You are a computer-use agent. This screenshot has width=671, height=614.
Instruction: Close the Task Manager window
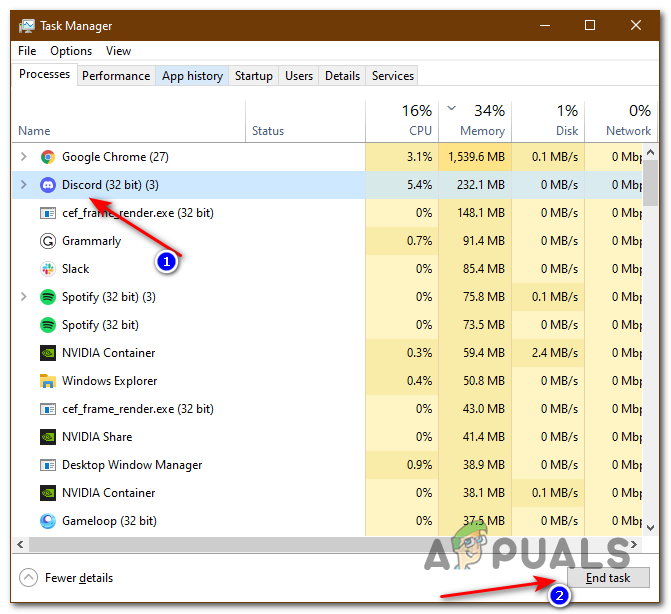(635, 26)
